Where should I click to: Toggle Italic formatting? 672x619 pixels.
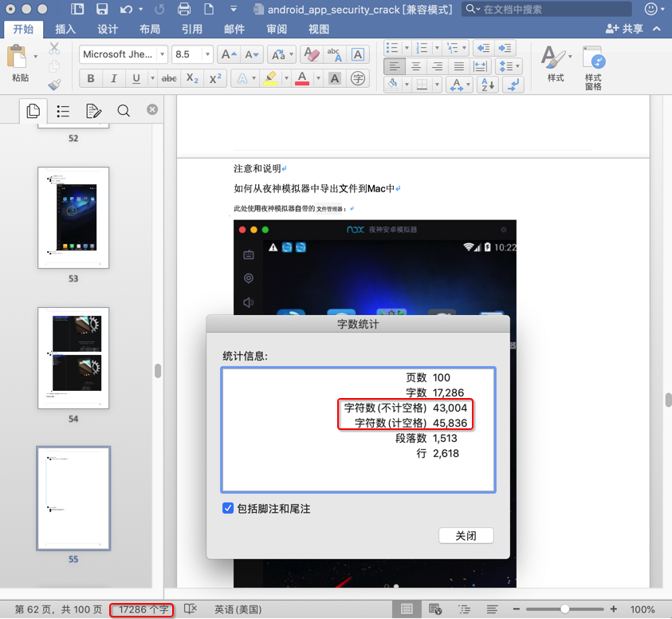click(x=113, y=78)
